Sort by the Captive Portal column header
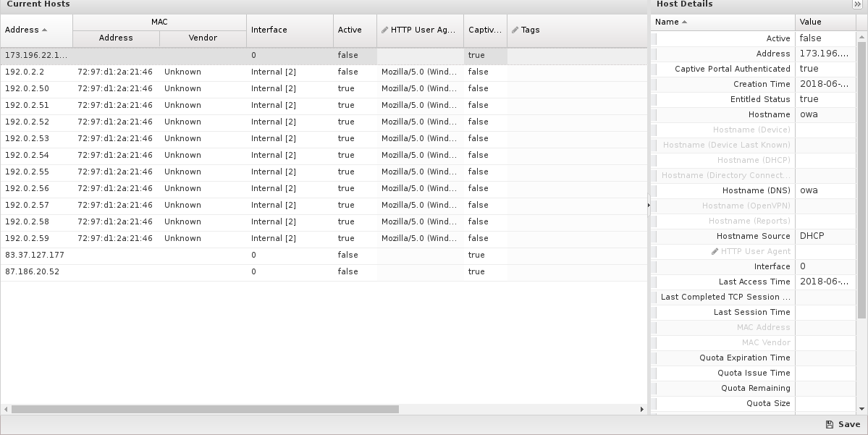This screenshot has height=435, width=868. point(485,30)
